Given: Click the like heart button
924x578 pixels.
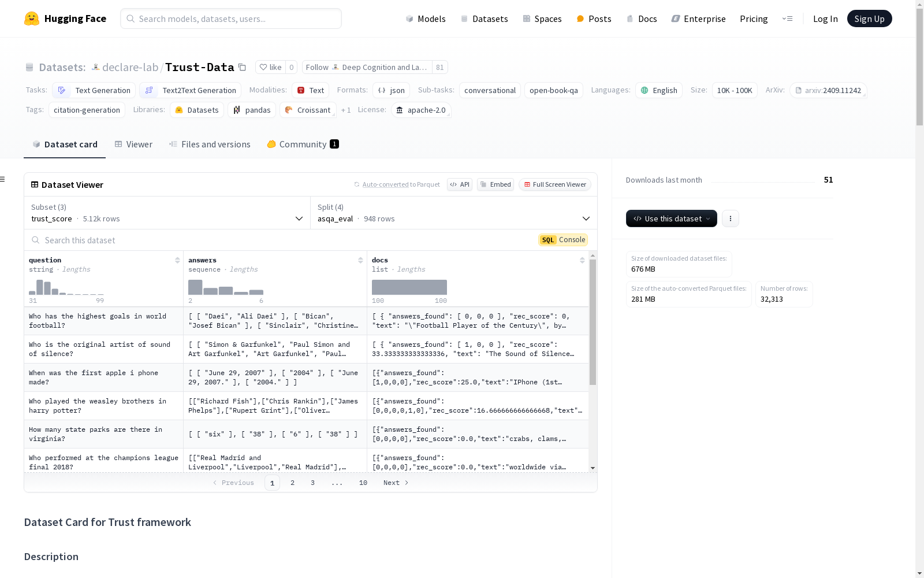Looking at the screenshot, I should (270, 68).
